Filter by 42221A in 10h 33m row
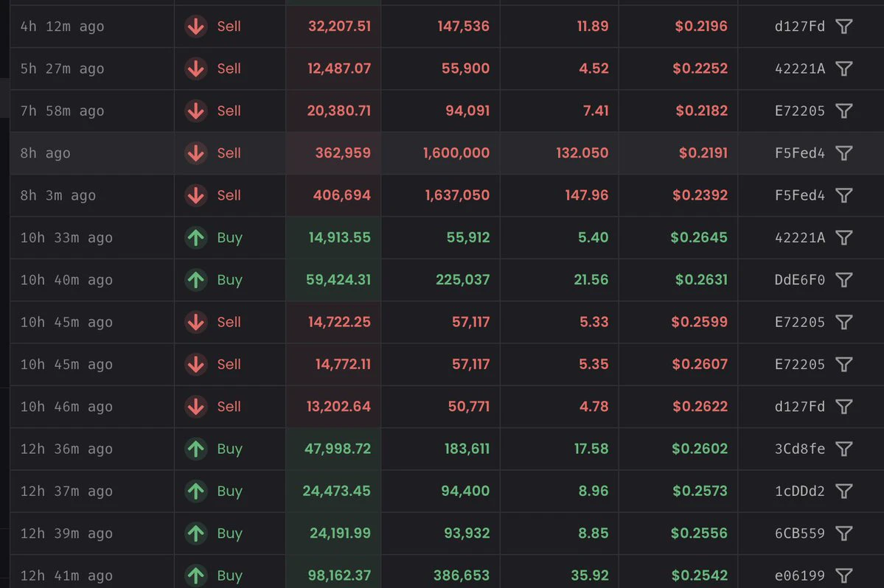The width and height of the screenshot is (884, 588). (843, 238)
